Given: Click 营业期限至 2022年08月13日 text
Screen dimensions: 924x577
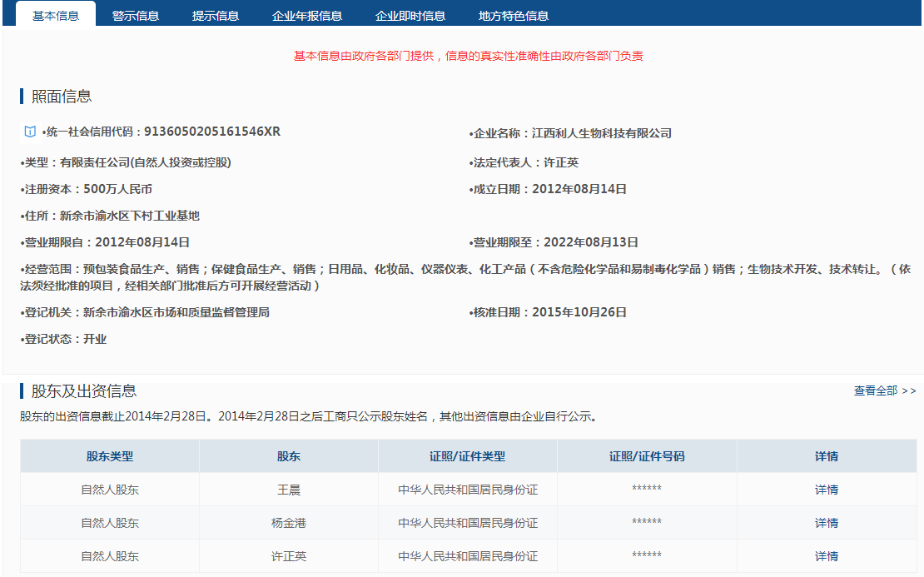Looking at the screenshot, I should click(554, 242).
